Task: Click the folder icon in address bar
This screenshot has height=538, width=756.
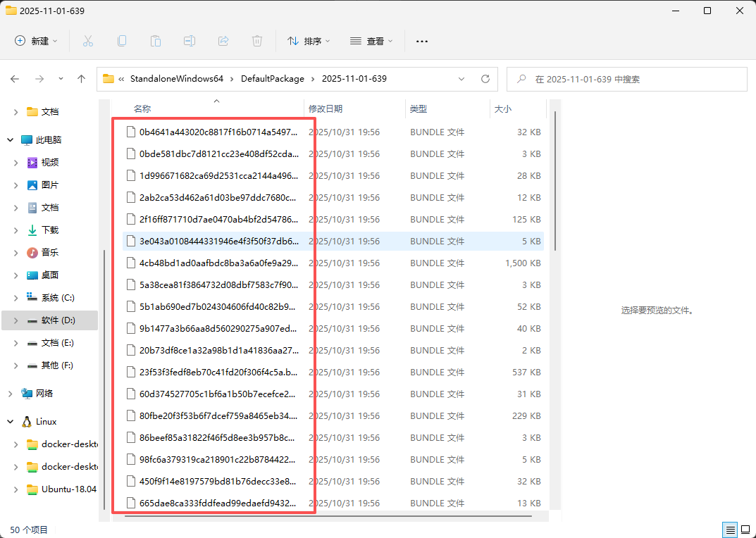Action: [x=109, y=79]
